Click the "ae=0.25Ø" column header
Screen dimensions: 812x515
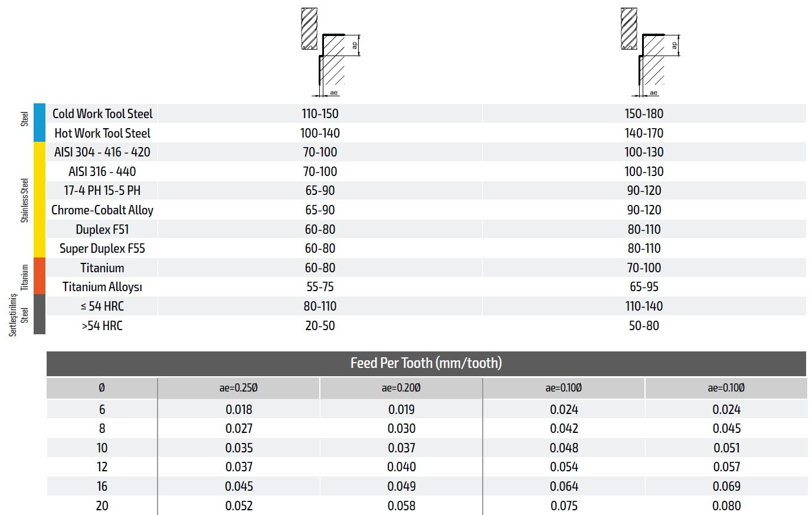pyautogui.click(x=238, y=388)
